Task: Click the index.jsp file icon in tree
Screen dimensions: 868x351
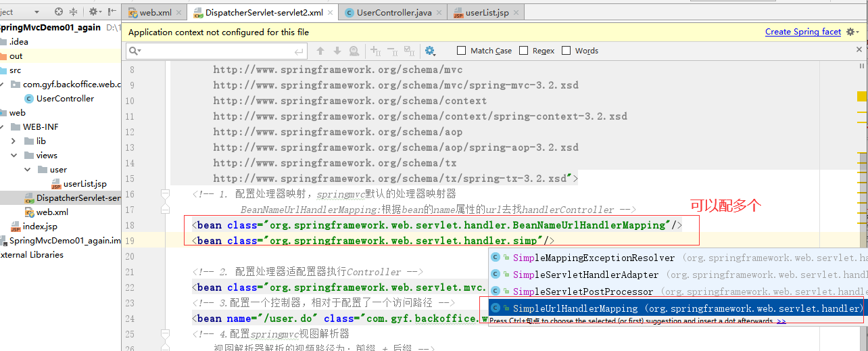Action: 16,227
